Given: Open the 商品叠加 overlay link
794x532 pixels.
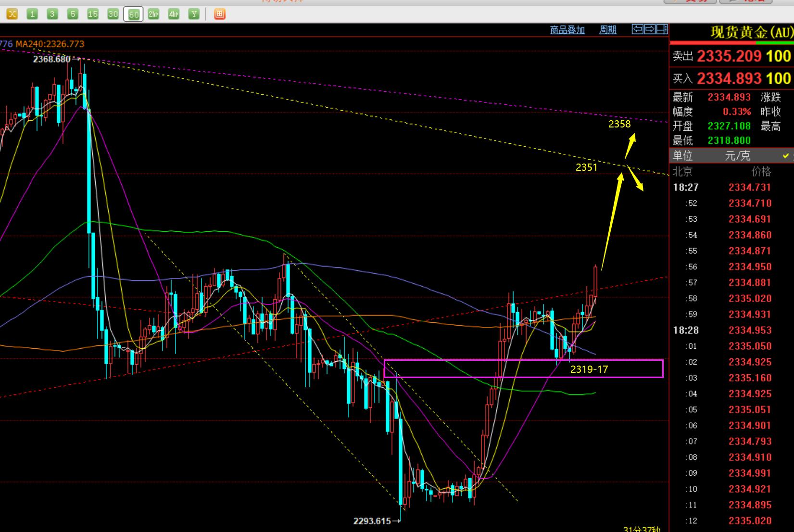Looking at the screenshot, I should point(567,30).
